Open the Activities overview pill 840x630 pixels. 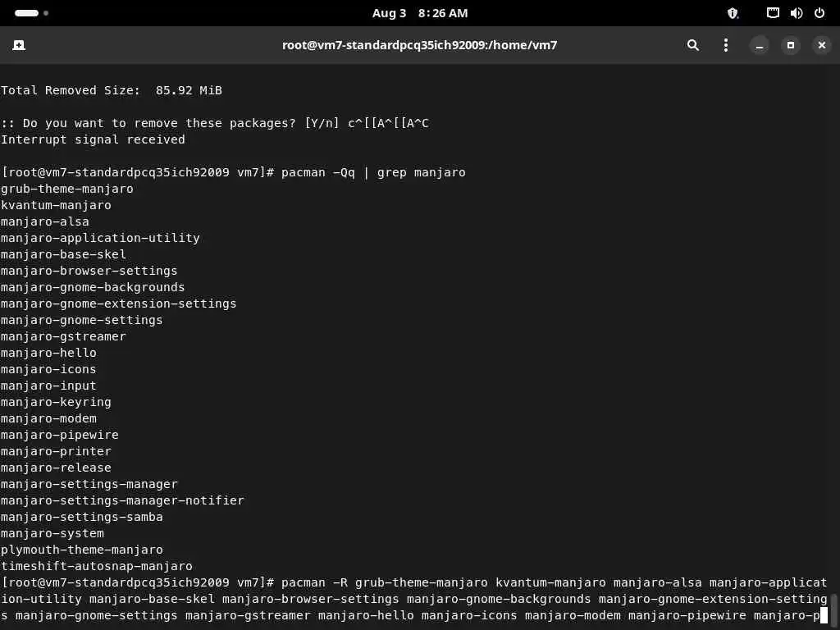click(x=31, y=13)
